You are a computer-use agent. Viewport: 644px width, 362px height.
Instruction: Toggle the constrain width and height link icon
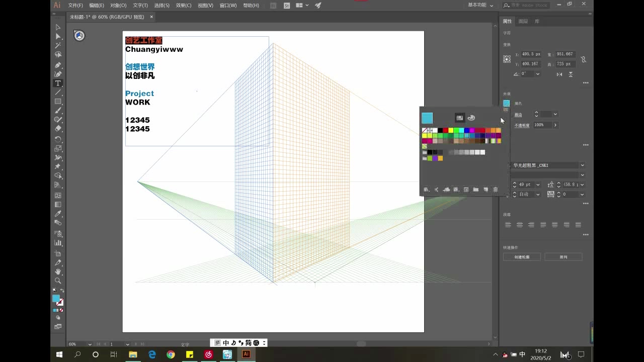(x=583, y=59)
